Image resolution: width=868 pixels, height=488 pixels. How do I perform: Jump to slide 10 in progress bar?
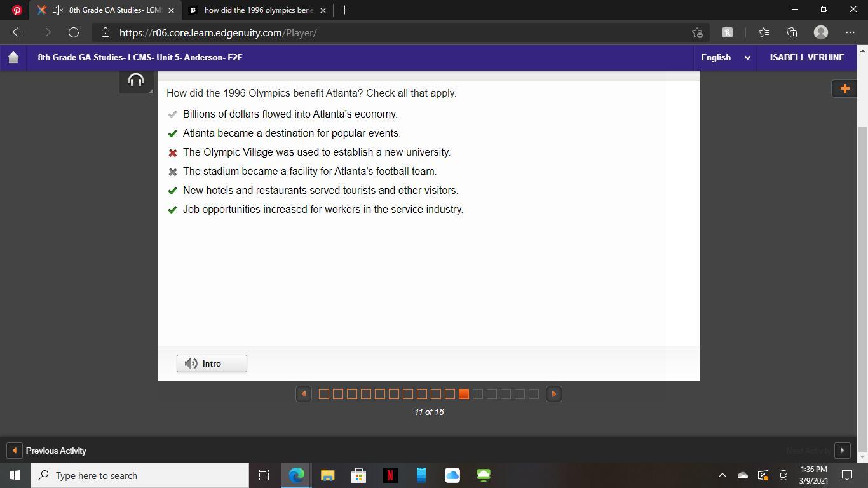tap(450, 394)
